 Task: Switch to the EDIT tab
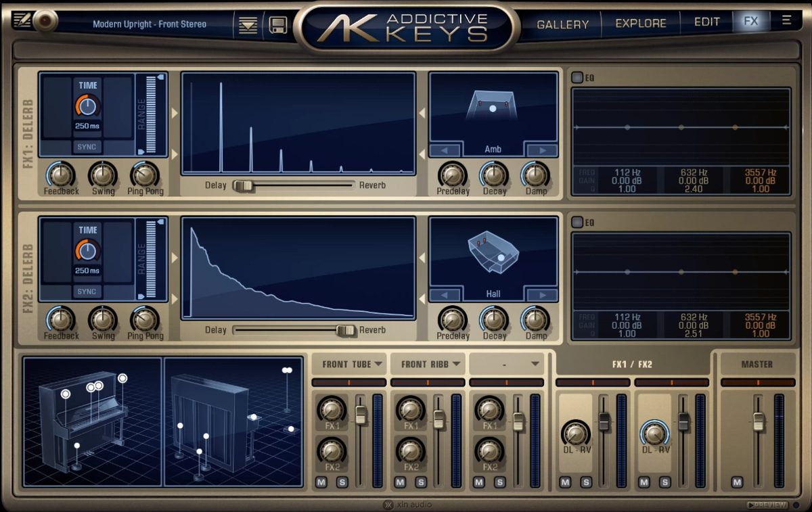[707, 22]
